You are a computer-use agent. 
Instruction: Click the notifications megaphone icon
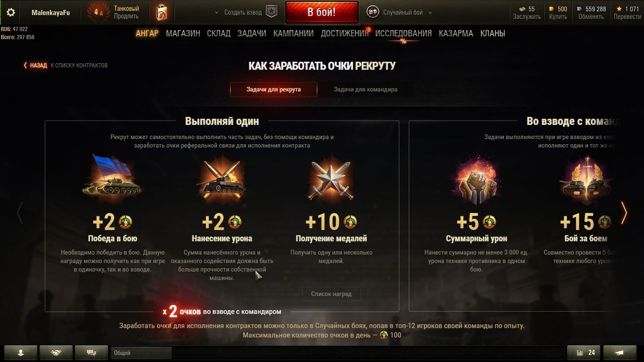(619, 352)
